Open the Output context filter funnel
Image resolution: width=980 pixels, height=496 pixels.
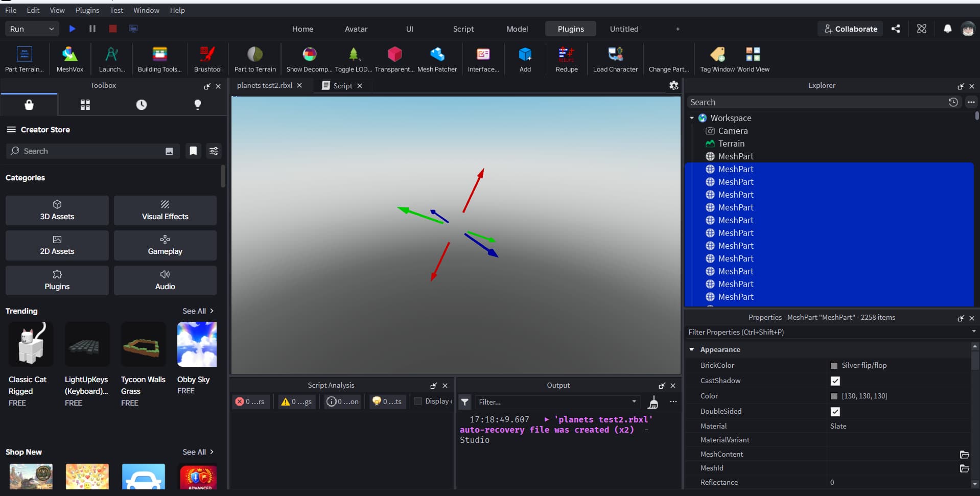tap(464, 402)
